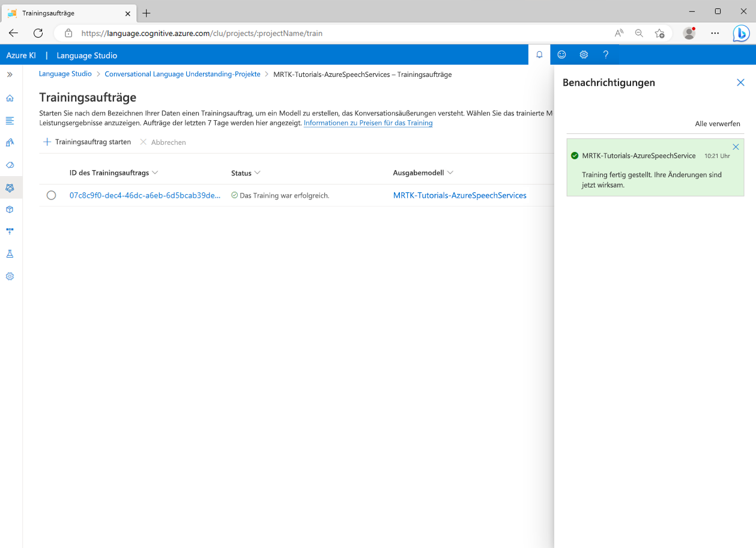This screenshot has height=548, width=756.
Task: Reload the page with refresh icon
Action: 38,33
